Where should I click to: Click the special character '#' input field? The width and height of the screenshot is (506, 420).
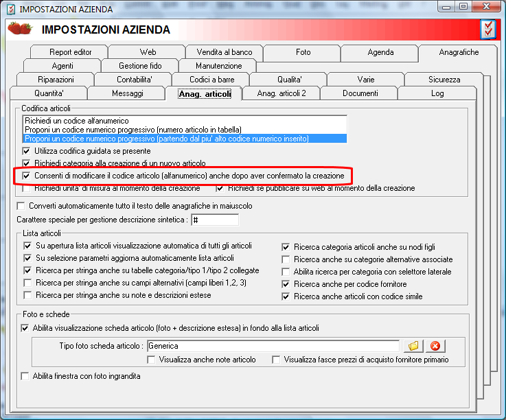pyautogui.click(x=215, y=220)
